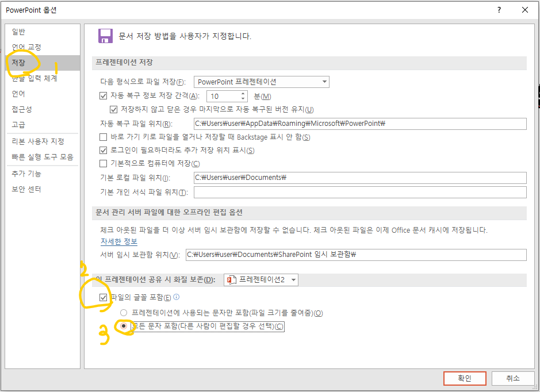Toggle 파일의 글꼴 포함 checkbox
Screen dimensions: 540x392
pos(103,297)
